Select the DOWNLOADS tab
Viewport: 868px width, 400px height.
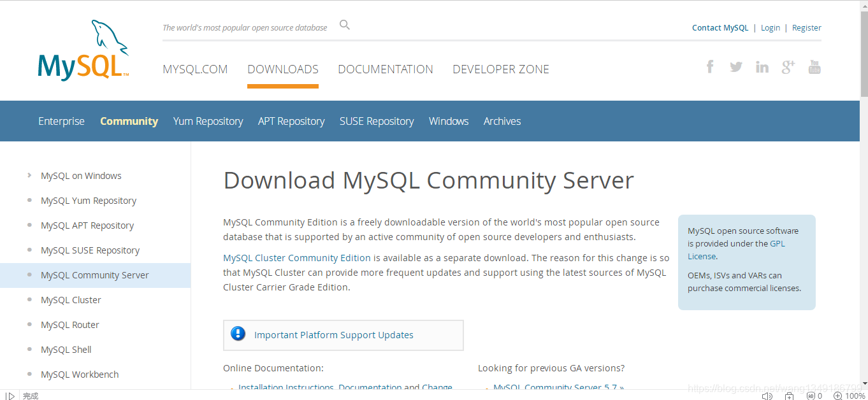[283, 69]
